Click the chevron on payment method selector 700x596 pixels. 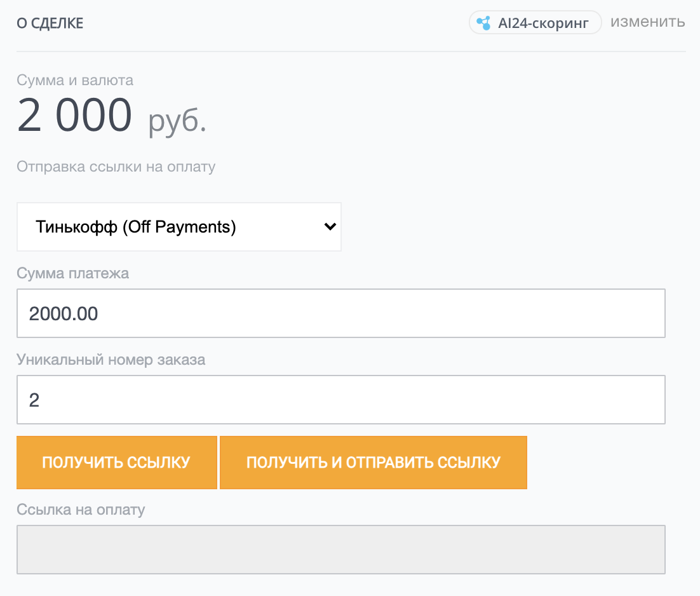pos(329,226)
